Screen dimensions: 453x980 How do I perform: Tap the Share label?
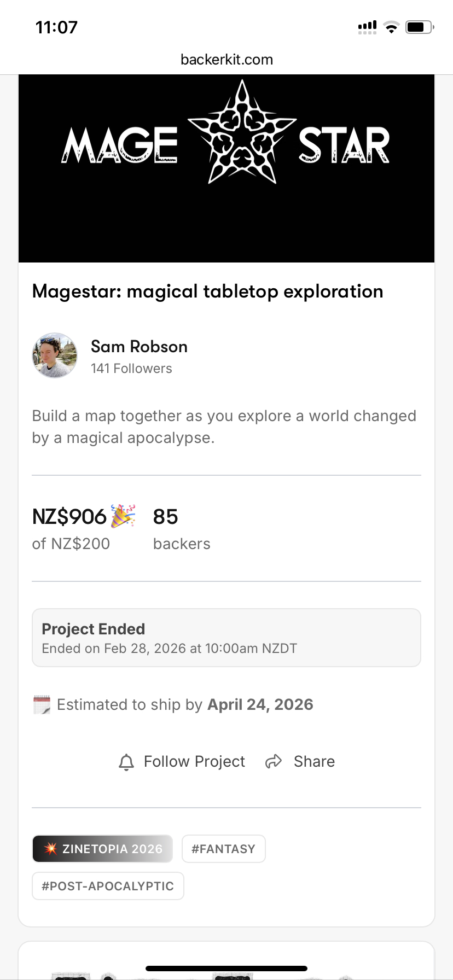314,761
